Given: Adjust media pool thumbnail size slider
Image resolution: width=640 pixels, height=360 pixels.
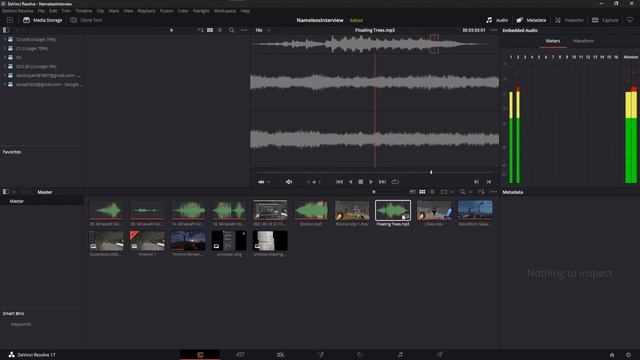Looking at the screenshot, I should pyautogui.click(x=373, y=192).
